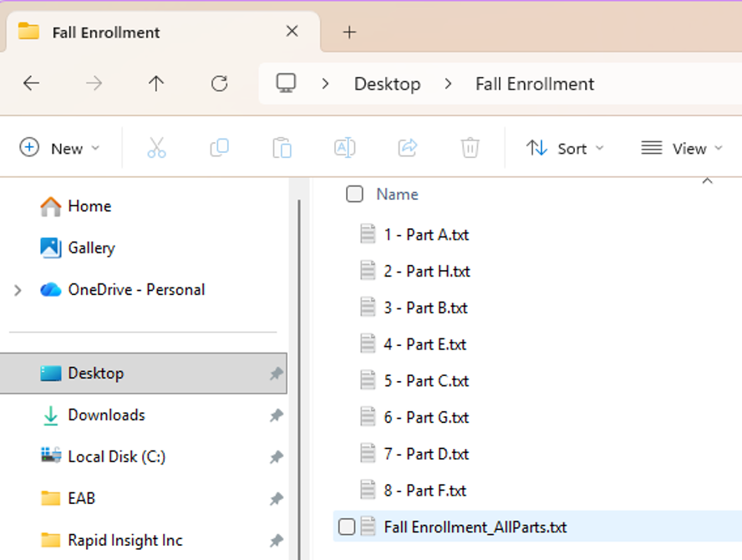Viewport: 742px width, 560px height.
Task: Click Desktop in the address breadcrumb
Action: 387,84
